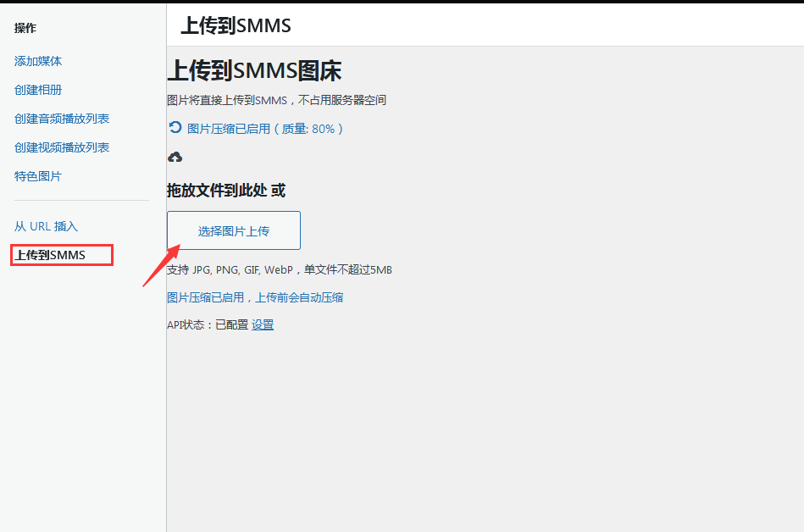This screenshot has width=804, height=532.
Task: Click the 选择图片上传 button
Action: click(x=234, y=230)
